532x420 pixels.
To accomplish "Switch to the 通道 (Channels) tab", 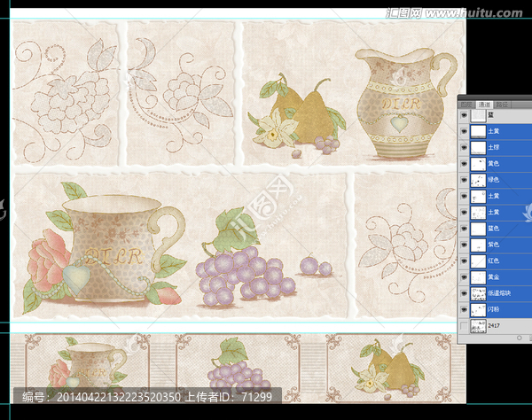I will [x=484, y=105].
